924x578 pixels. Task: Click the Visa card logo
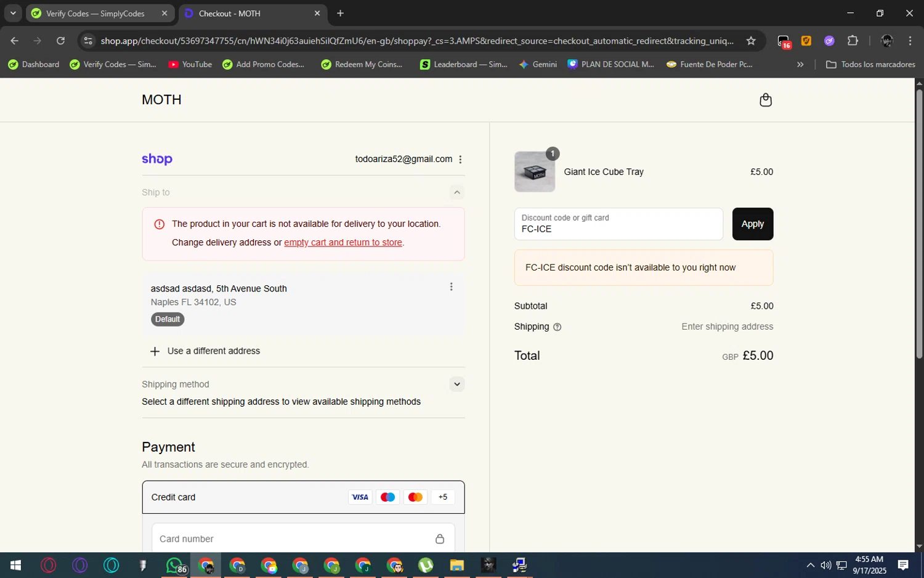click(360, 497)
